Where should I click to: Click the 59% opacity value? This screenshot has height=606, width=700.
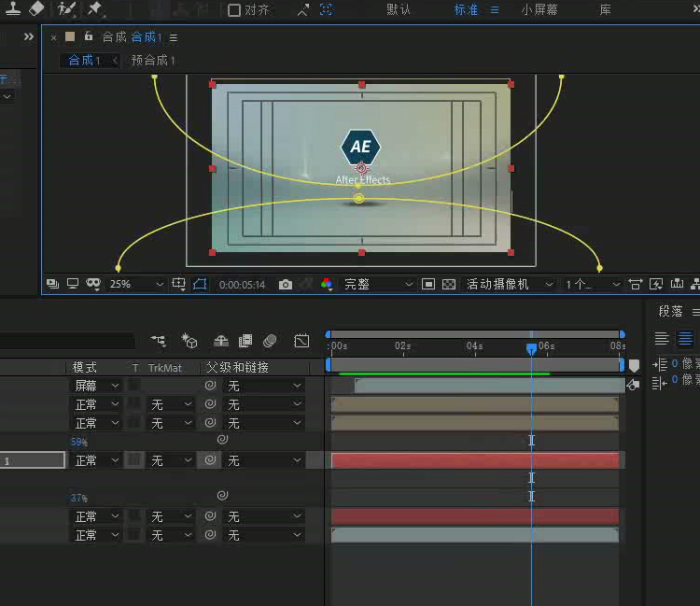(x=78, y=442)
